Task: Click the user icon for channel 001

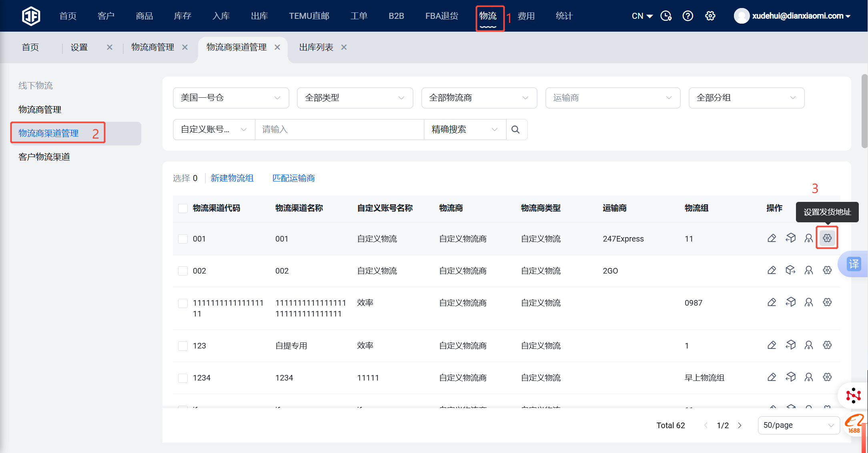Action: coord(809,238)
